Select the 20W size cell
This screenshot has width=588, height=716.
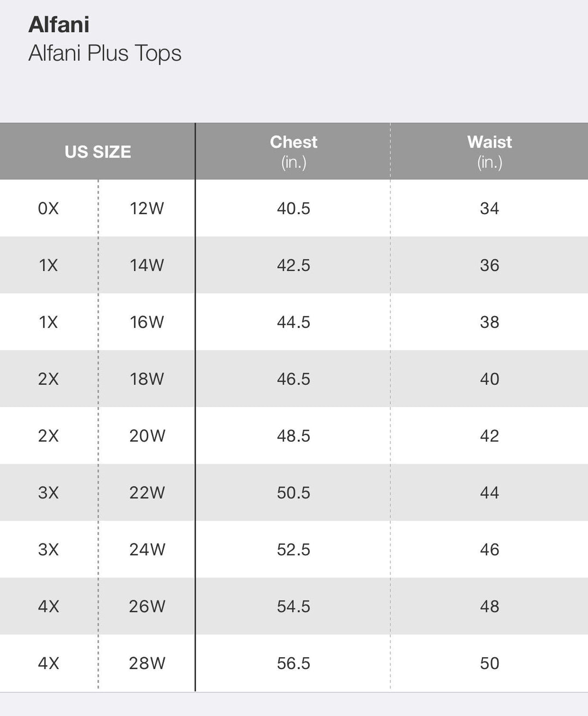pos(147,436)
